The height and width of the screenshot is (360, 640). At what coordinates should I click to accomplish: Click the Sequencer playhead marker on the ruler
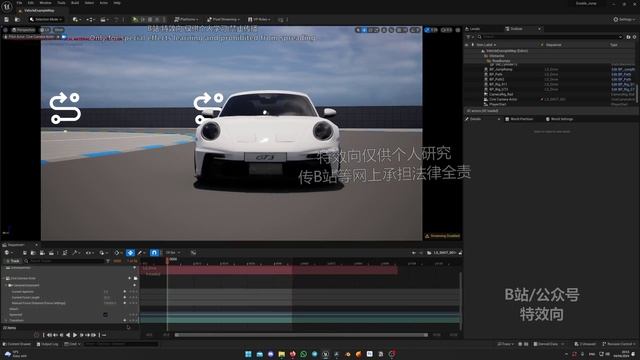167,260
